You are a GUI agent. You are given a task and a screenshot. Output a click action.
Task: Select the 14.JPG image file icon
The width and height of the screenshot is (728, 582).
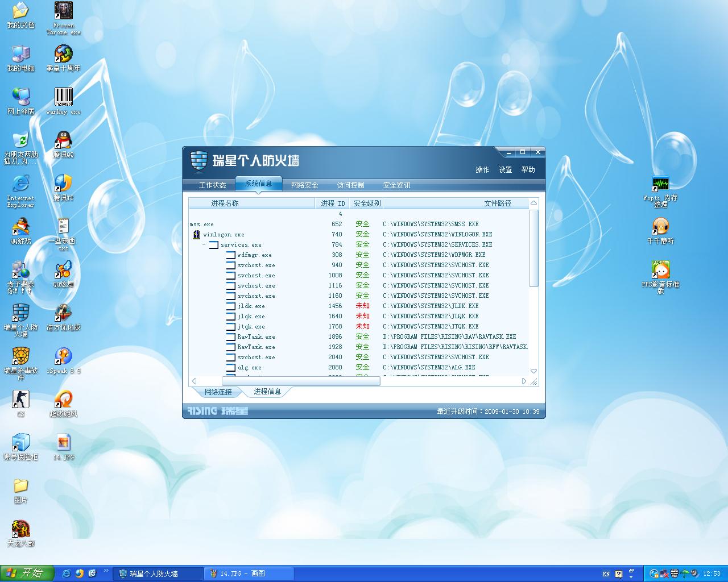63,447
